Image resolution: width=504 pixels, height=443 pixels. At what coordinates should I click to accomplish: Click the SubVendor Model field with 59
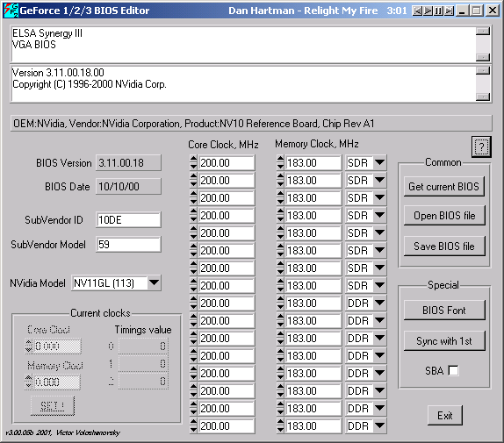pyautogui.click(x=128, y=245)
